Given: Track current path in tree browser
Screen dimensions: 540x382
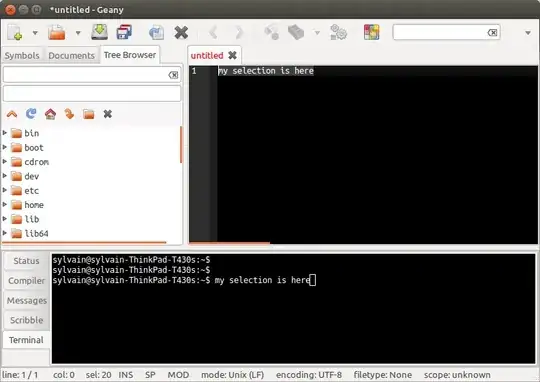Looking at the screenshot, I should click(89, 114).
